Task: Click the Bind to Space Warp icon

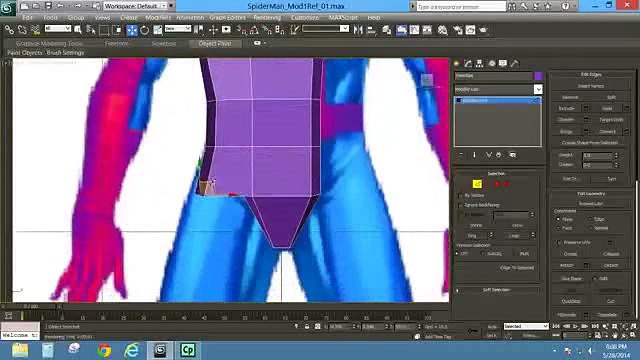Action: 35,30
